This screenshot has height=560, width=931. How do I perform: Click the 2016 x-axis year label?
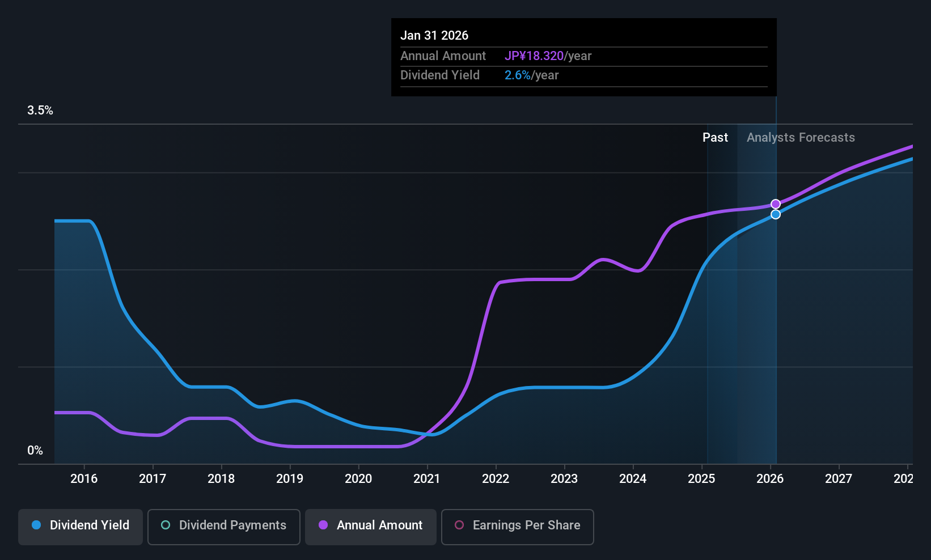coord(84,479)
